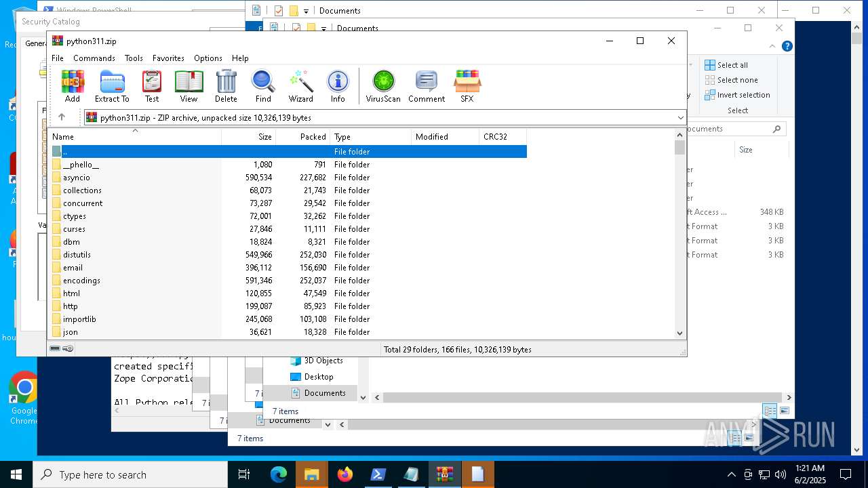The height and width of the screenshot is (488, 868).
Task: Open File Explorer taskbar icon
Action: click(x=311, y=474)
